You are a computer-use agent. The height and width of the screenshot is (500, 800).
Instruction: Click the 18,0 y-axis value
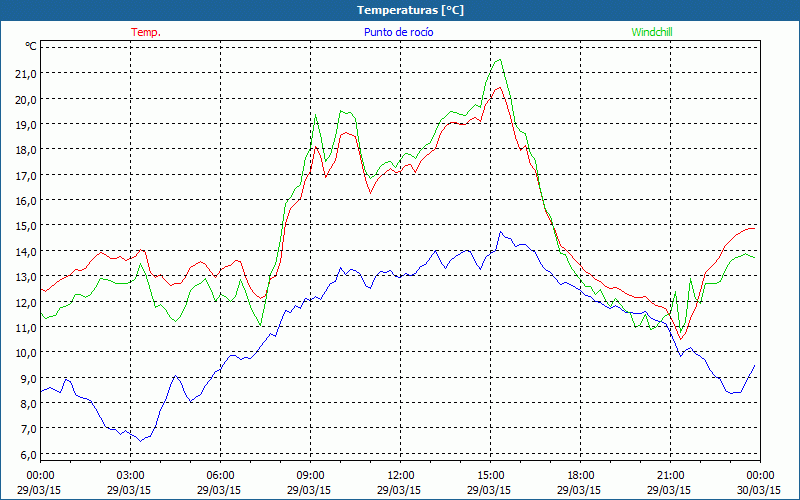pos(26,150)
